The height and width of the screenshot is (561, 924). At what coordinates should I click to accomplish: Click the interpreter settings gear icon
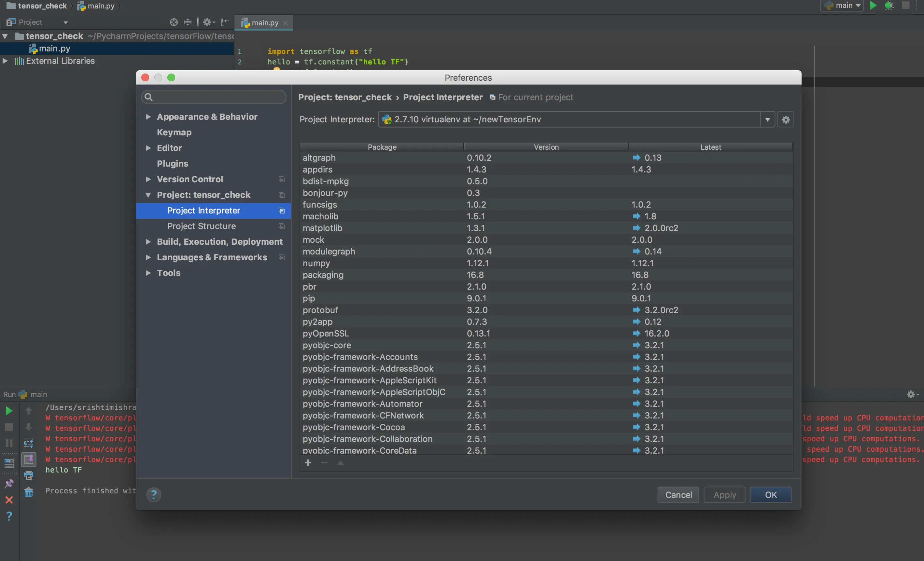click(x=785, y=119)
